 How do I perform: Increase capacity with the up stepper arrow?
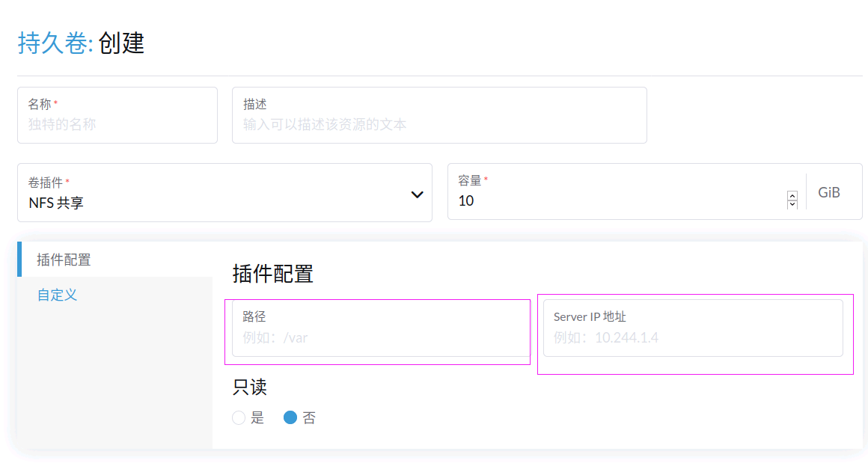point(792,196)
